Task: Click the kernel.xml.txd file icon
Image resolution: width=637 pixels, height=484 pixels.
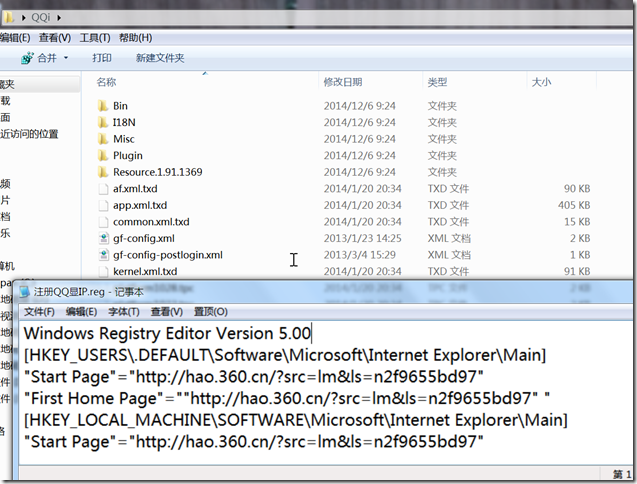Action: point(104,271)
